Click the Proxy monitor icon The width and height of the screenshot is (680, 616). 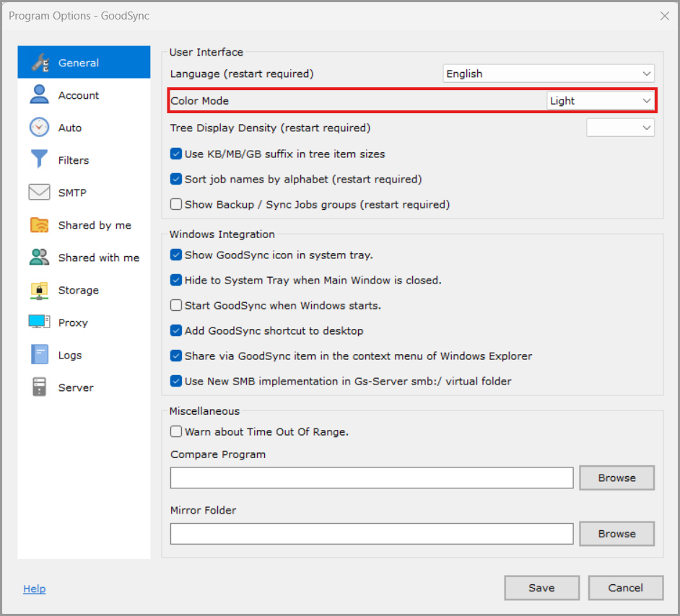coord(39,322)
